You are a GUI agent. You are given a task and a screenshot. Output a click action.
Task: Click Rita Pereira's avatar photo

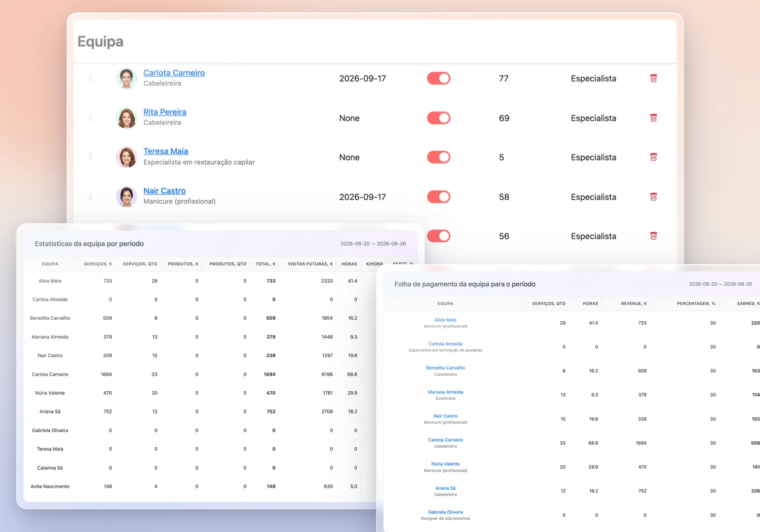(x=126, y=118)
